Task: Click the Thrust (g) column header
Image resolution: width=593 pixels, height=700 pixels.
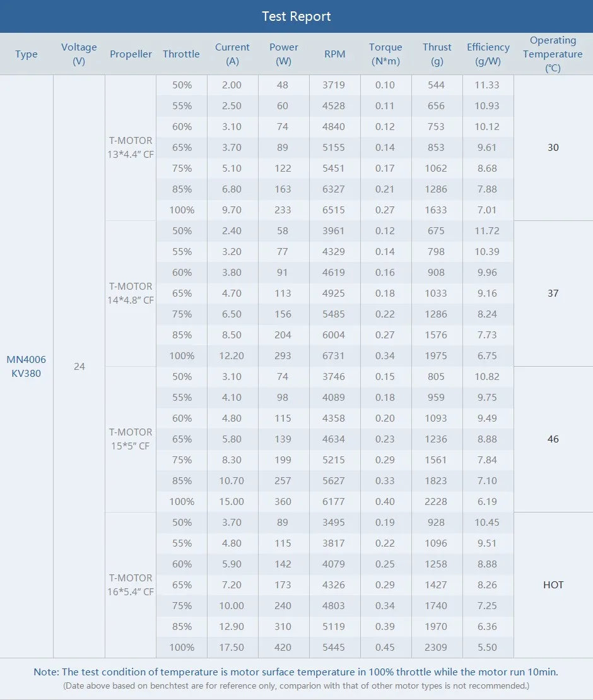Action: click(437, 54)
